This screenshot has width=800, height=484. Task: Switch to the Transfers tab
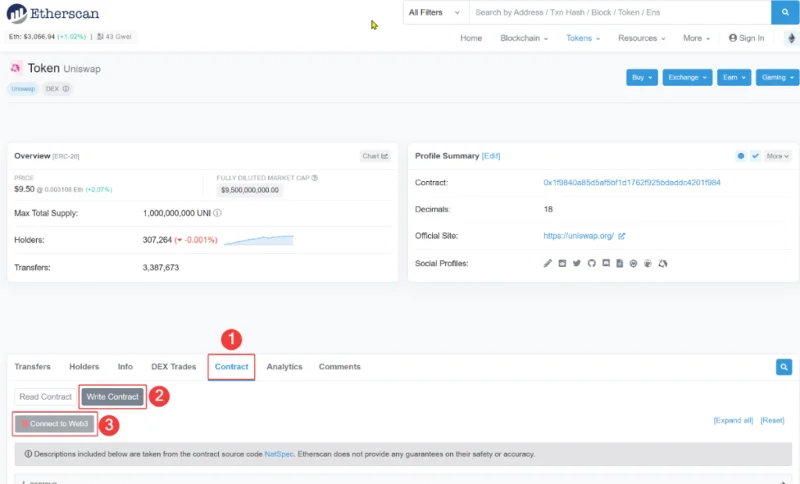33,367
